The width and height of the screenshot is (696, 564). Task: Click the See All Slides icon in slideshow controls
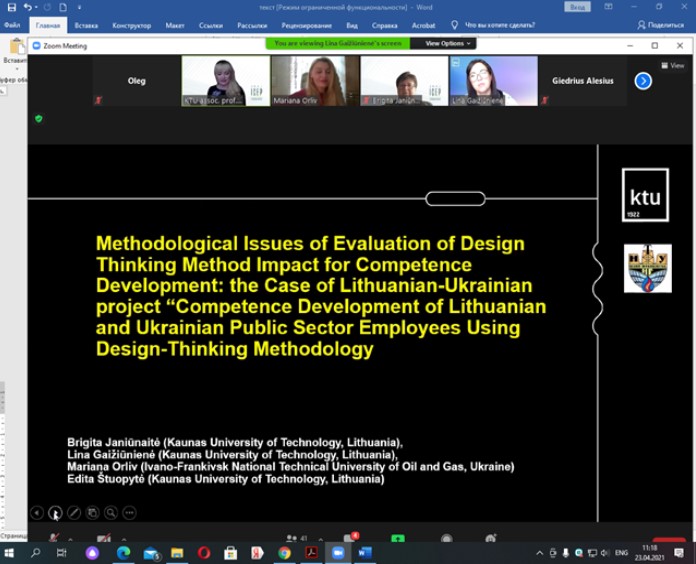(92, 513)
